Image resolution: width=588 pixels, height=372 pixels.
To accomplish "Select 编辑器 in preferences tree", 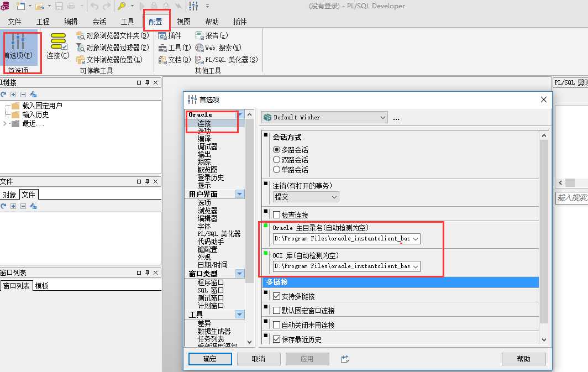I will (207, 218).
